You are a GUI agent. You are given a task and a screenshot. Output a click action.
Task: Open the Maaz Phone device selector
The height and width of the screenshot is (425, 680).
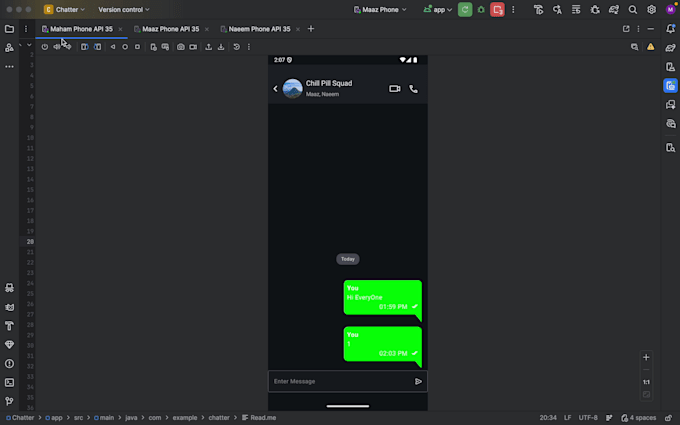pos(380,10)
